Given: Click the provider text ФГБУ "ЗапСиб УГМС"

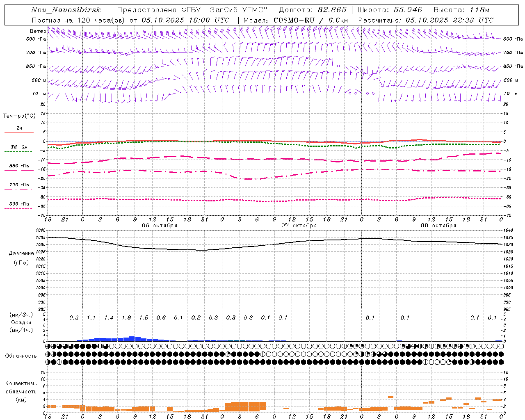Looking at the screenshot, I should [224, 10].
